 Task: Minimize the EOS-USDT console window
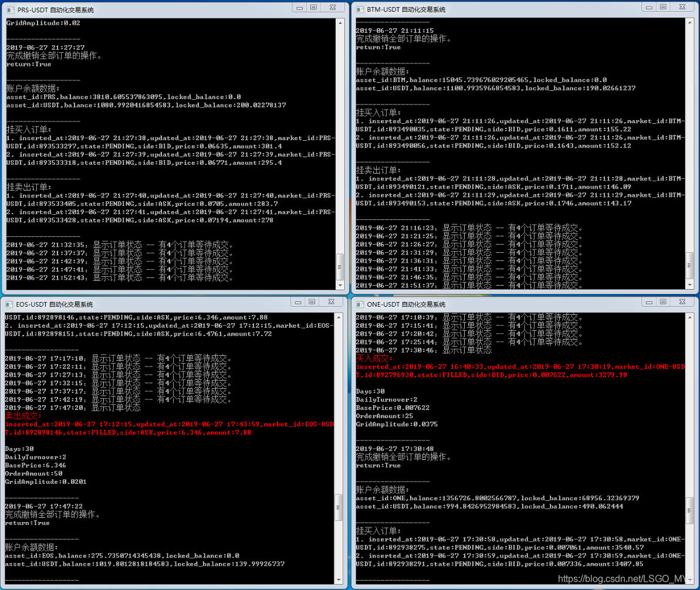[297, 302]
